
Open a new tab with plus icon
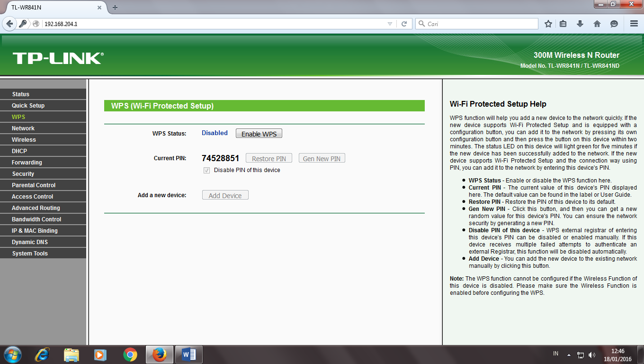(115, 8)
